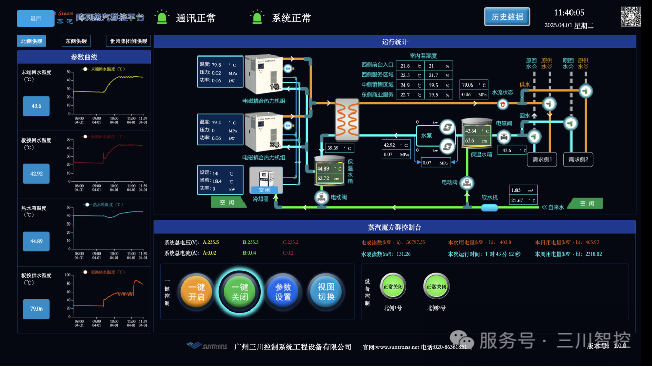The image size is (652, 367).
Task: Click the 系统正常 green alarm light icon
Action: click(x=257, y=17)
